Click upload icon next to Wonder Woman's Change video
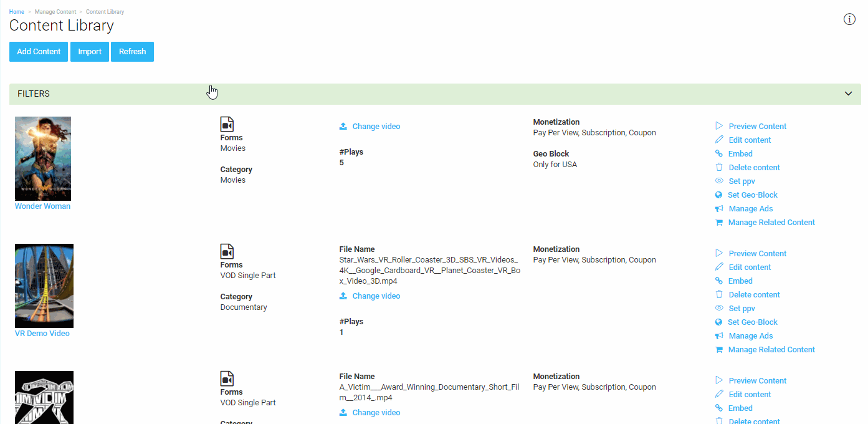 343,127
